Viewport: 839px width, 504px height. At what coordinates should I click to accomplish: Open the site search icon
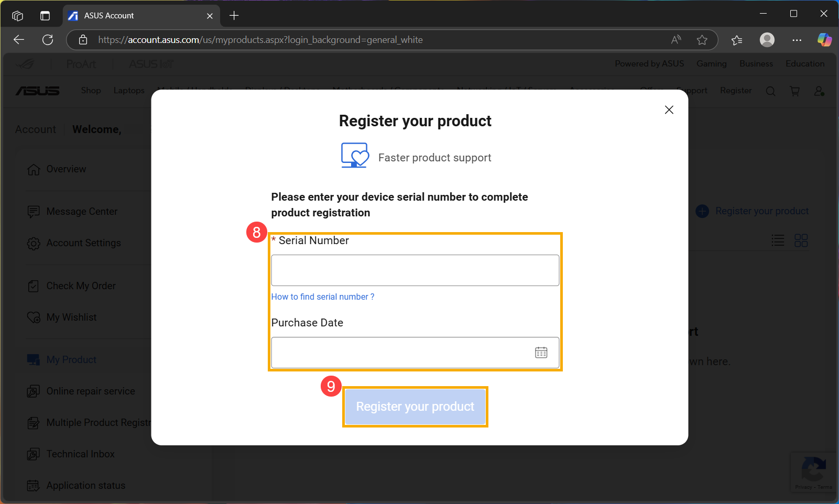pyautogui.click(x=770, y=91)
